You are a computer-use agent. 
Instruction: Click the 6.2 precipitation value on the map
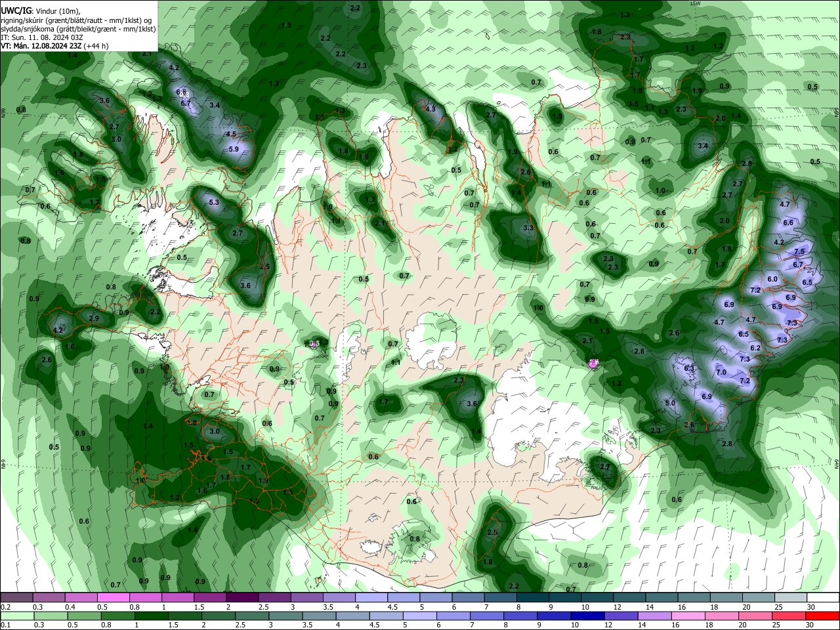[x=755, y=348]
